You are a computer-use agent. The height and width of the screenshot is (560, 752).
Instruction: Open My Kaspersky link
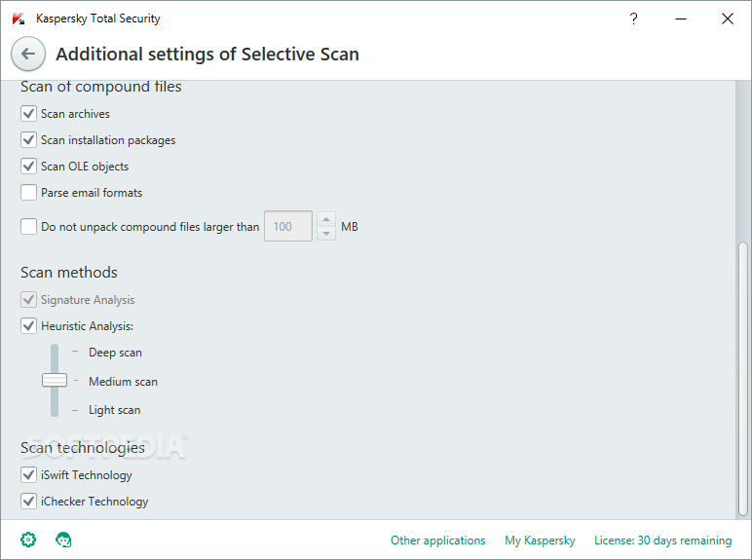[540, 541]
